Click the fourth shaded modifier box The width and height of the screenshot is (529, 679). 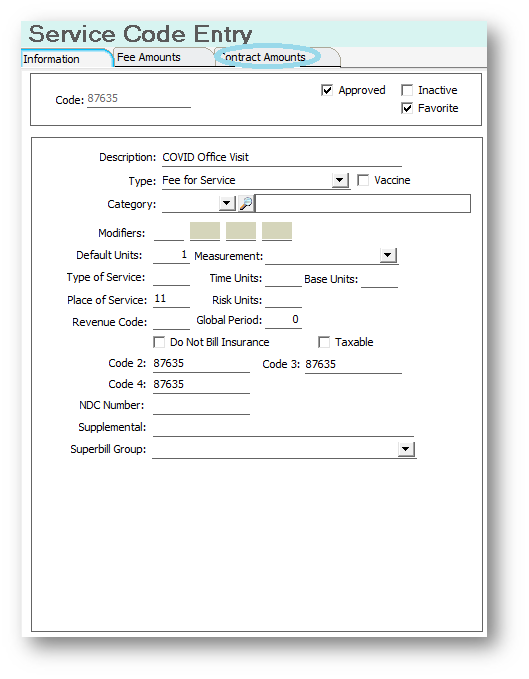(277, 231)
